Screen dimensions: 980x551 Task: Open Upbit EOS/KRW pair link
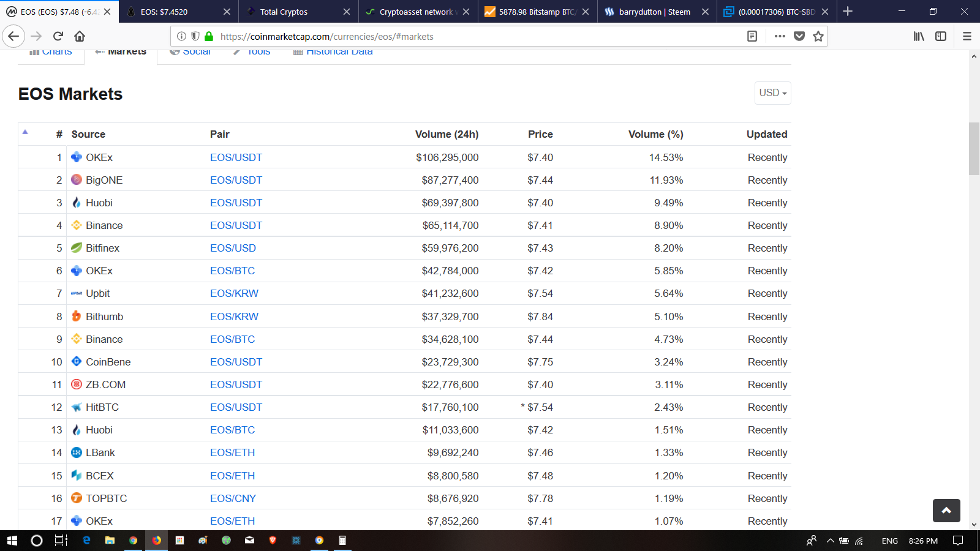(x=234, y=293)
